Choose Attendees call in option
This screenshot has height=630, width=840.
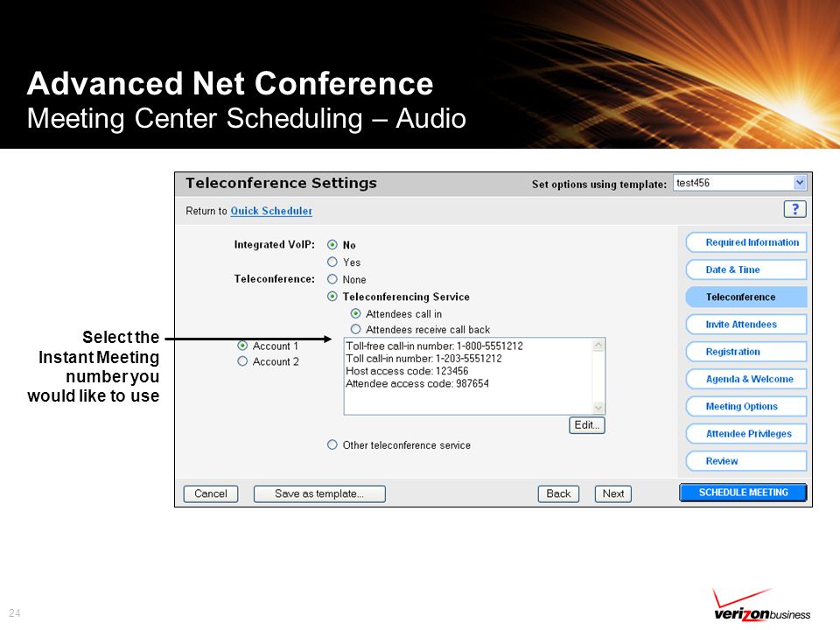tap(355, 313)
